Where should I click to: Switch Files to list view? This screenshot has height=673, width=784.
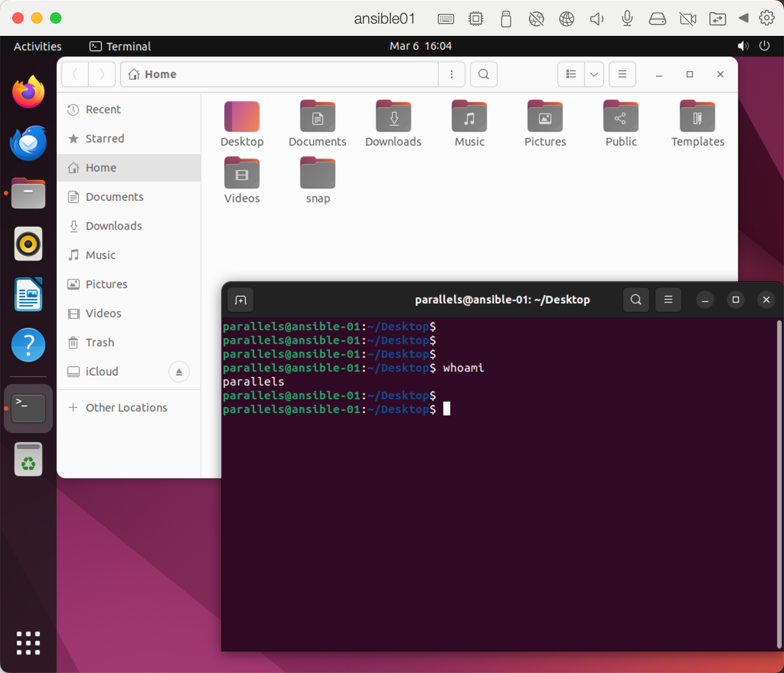click(x=571, y=74)
